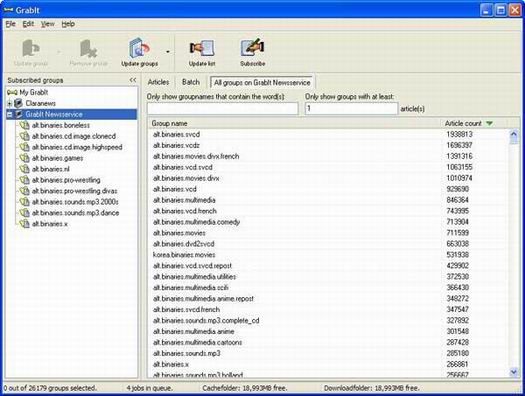Click the alt.binaries.x subscribed group icon
This screenshot has height=396, width=525.
[x=24, y=224]
